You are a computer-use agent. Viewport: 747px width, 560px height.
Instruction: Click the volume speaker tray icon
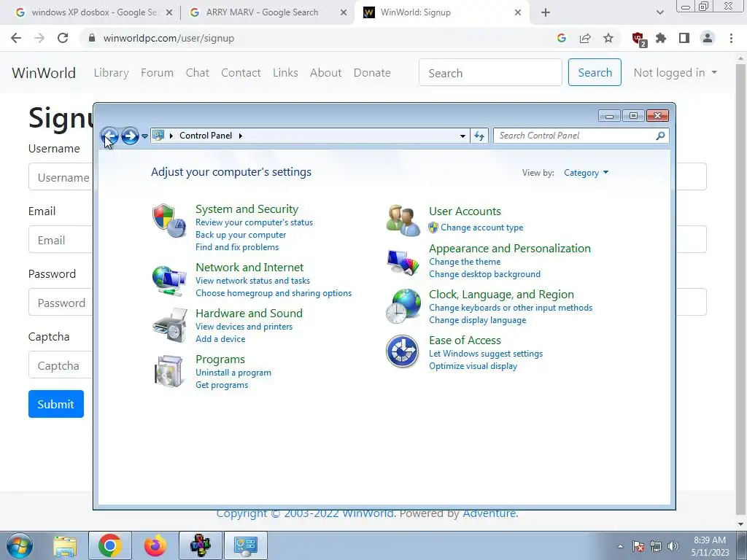673,546
